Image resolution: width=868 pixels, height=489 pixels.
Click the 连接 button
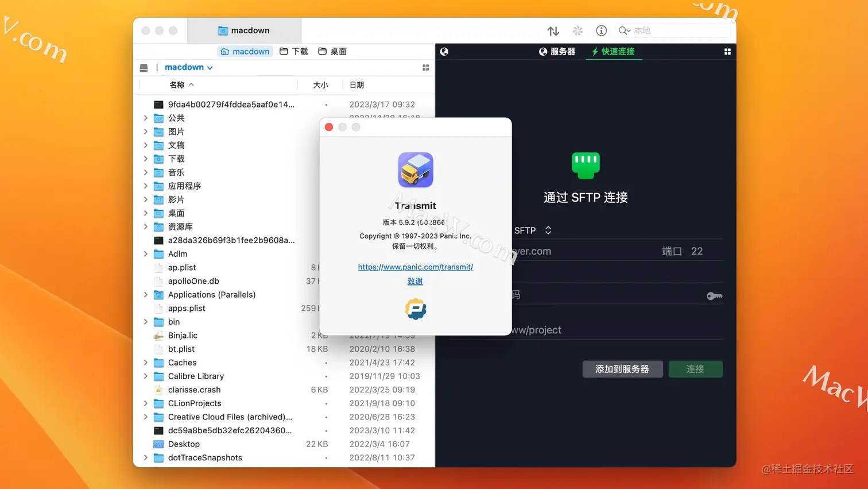coord(695,369)
